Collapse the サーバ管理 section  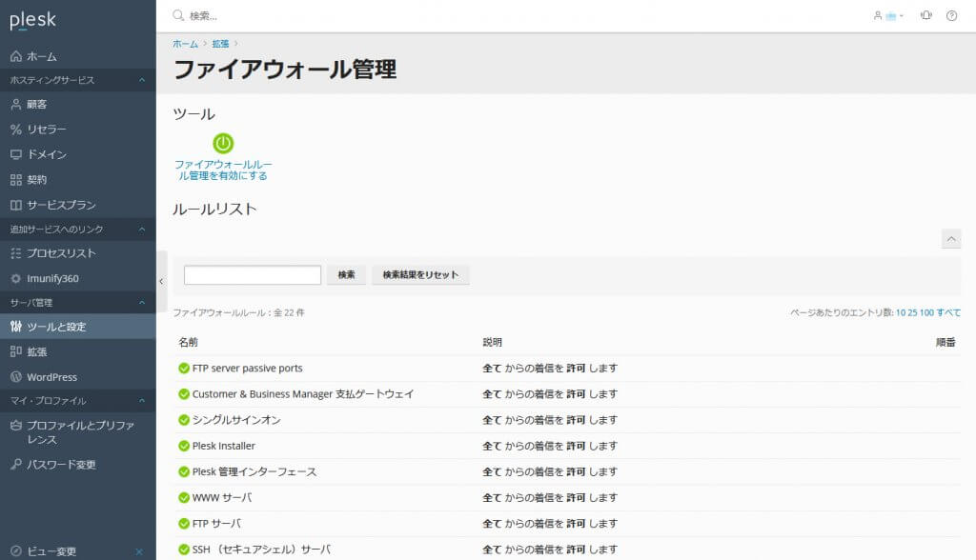tap(142, 303)
